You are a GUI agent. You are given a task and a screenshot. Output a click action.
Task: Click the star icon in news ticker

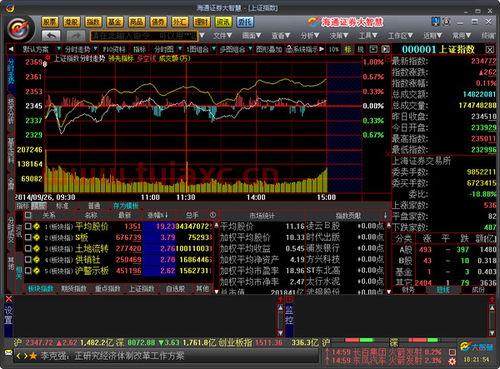click(x=33, y=356)
